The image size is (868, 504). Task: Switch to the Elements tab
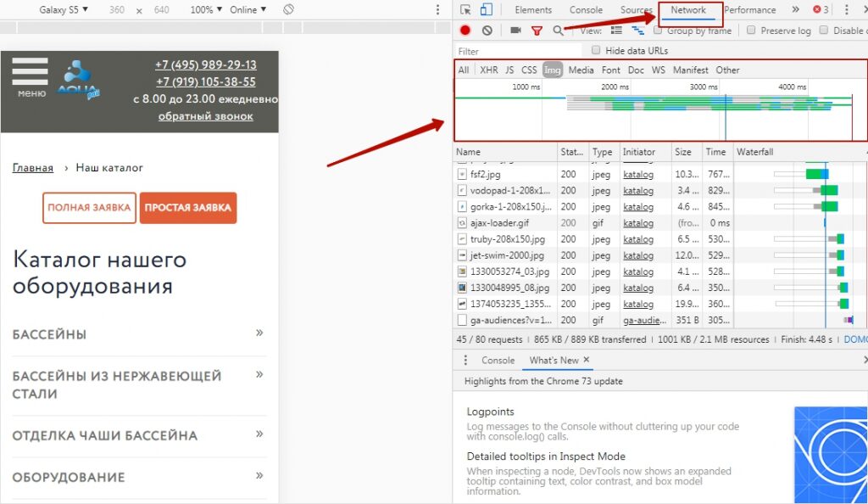(533, 10)
